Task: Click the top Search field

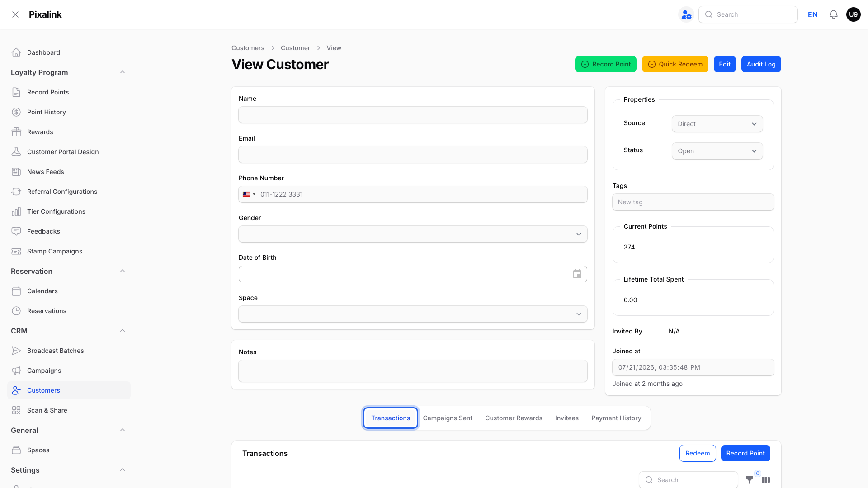Action: (748, 14)
